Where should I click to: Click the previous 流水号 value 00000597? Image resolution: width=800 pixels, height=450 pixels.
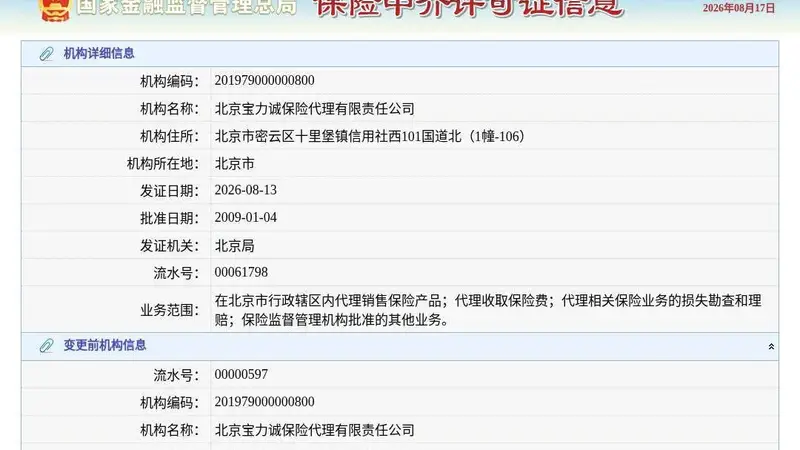tap(241, 374)
